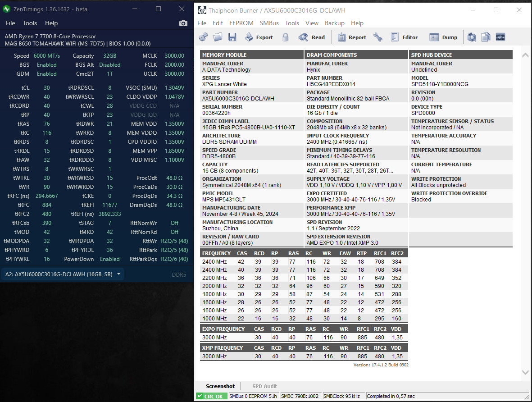
Task: Open the Help menu in Thaiphoon Burner
Action: (x=357, y=23)
